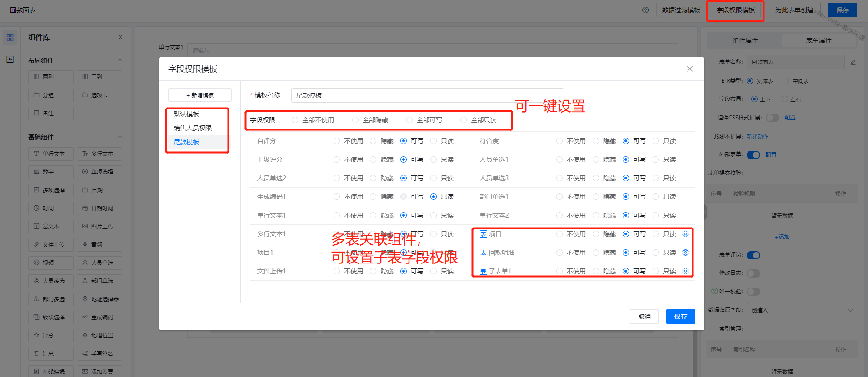Screen dimensions: 868x377
Task: Select the component library grid icon
Action: (10, 37)
